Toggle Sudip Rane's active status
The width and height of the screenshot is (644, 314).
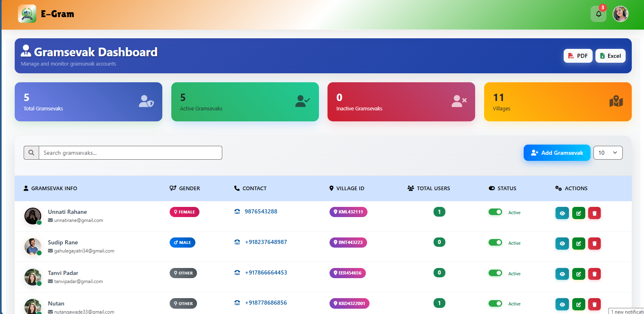(495, 242)
